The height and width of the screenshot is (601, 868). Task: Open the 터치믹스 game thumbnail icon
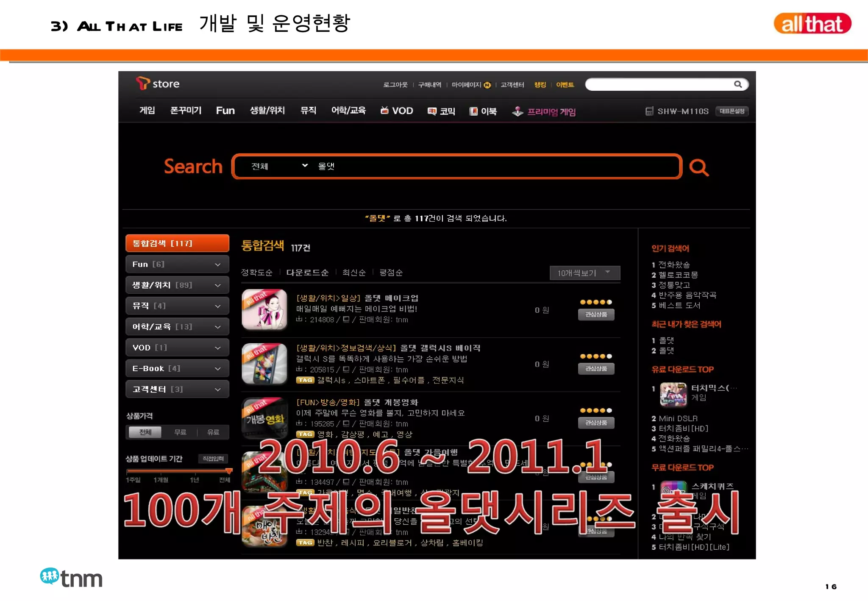(x=673, y=394)
